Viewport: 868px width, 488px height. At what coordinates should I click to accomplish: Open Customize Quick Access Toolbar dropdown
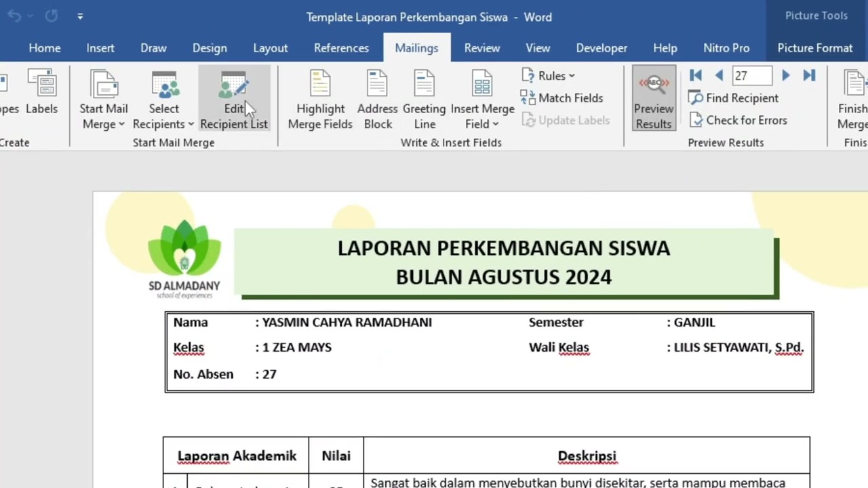(80, 16)
